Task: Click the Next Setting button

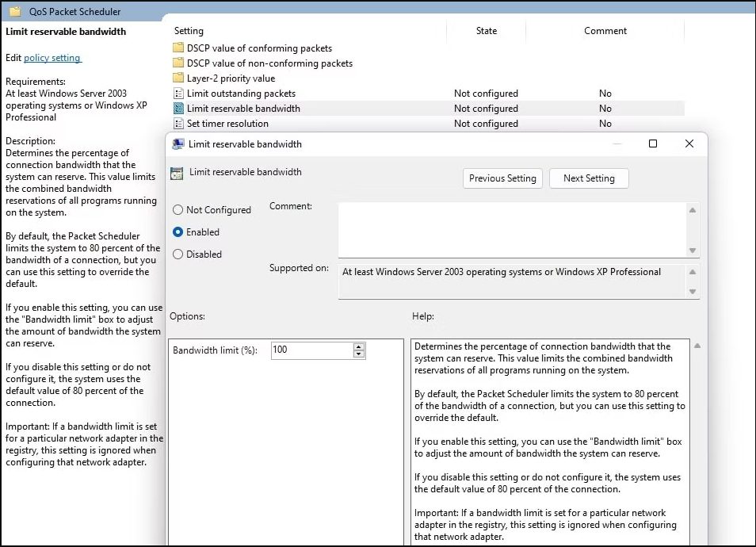Action: click(589, 178)
